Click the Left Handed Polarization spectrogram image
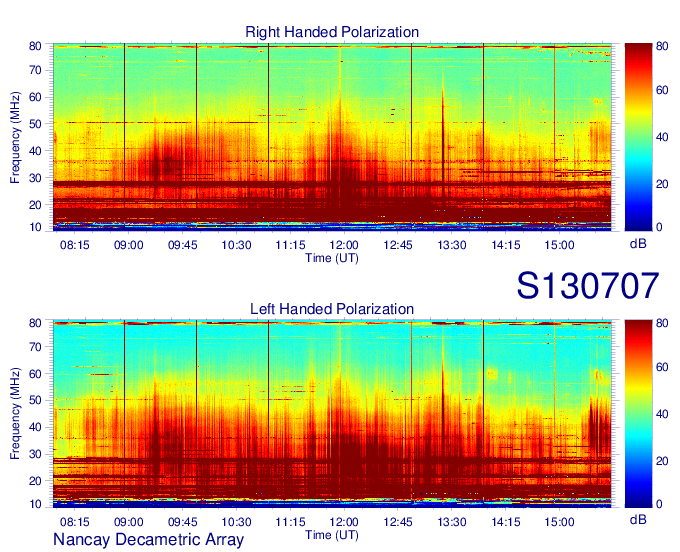The image size is (680, 552). (x=332, y=414)
